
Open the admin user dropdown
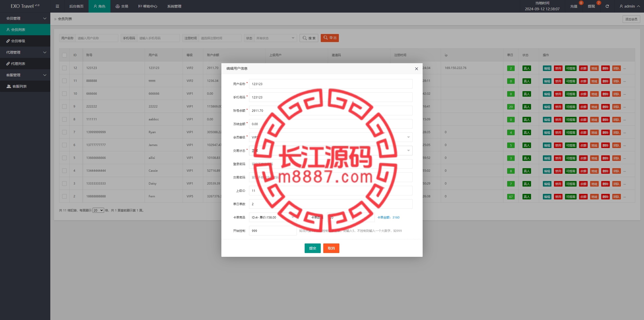(x=629, y=6)
